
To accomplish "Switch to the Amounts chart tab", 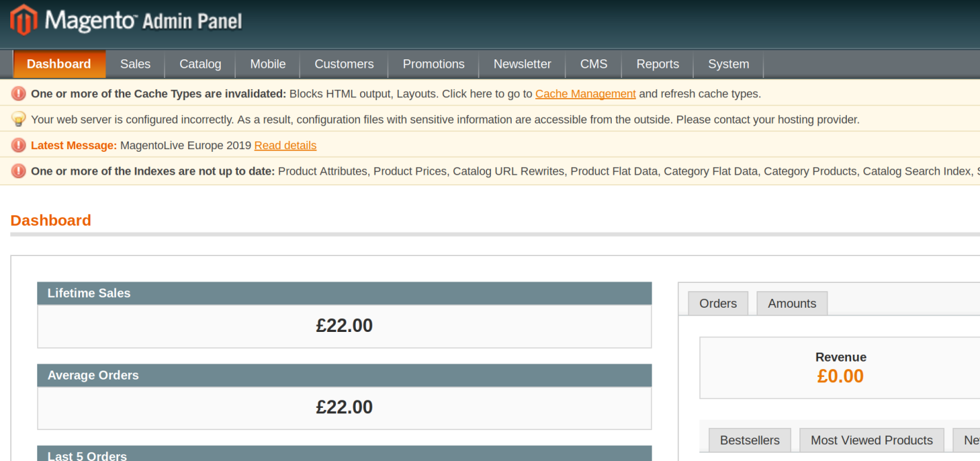I will coord(792,304).
